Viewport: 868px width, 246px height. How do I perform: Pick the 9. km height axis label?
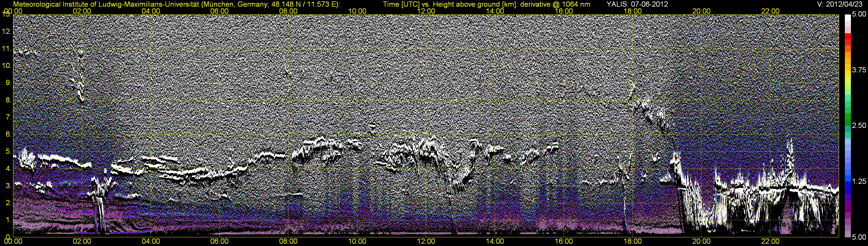coord(8,83)
